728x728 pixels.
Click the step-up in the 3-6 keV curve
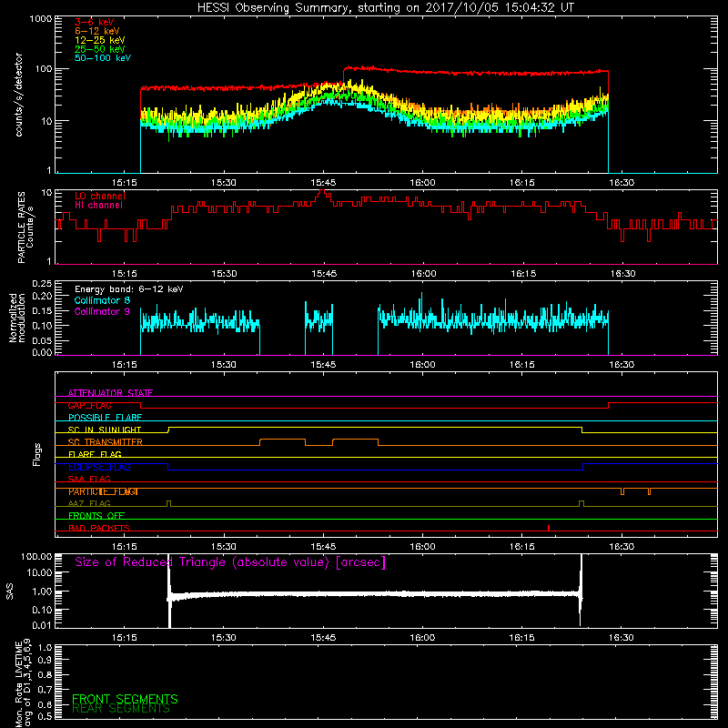click(x=344, y=76)
